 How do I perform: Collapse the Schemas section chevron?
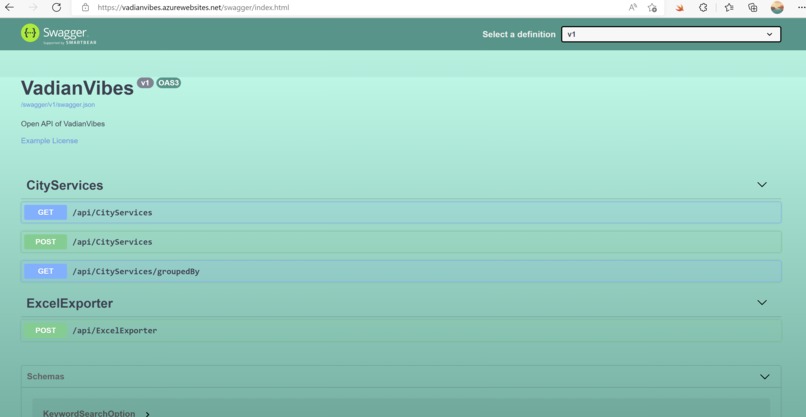[764, 377]
